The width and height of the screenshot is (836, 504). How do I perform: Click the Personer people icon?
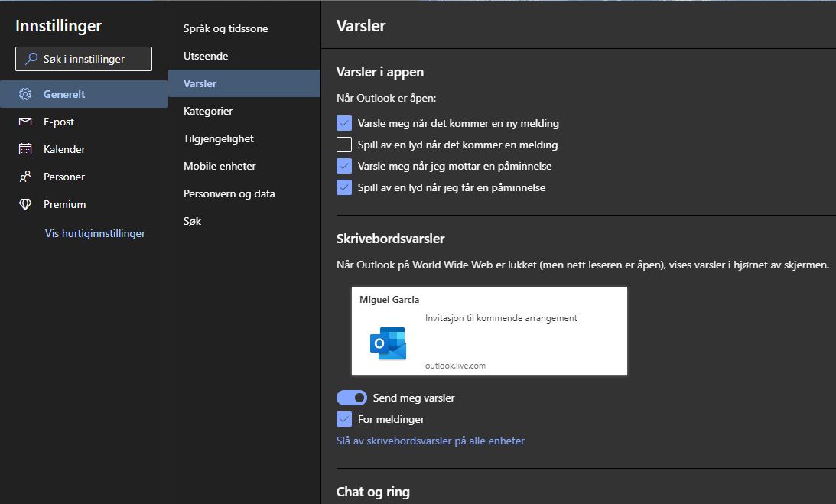point(25,177)
